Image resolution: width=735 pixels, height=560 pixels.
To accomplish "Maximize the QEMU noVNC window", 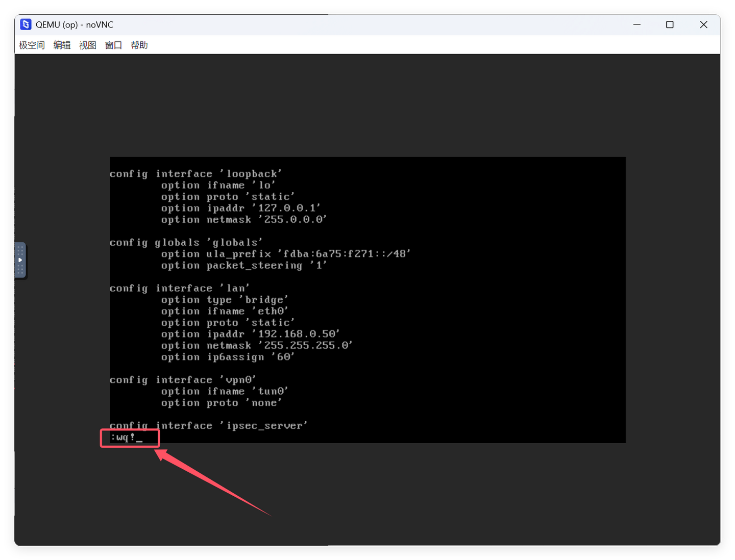I will (x=670, y=24).
